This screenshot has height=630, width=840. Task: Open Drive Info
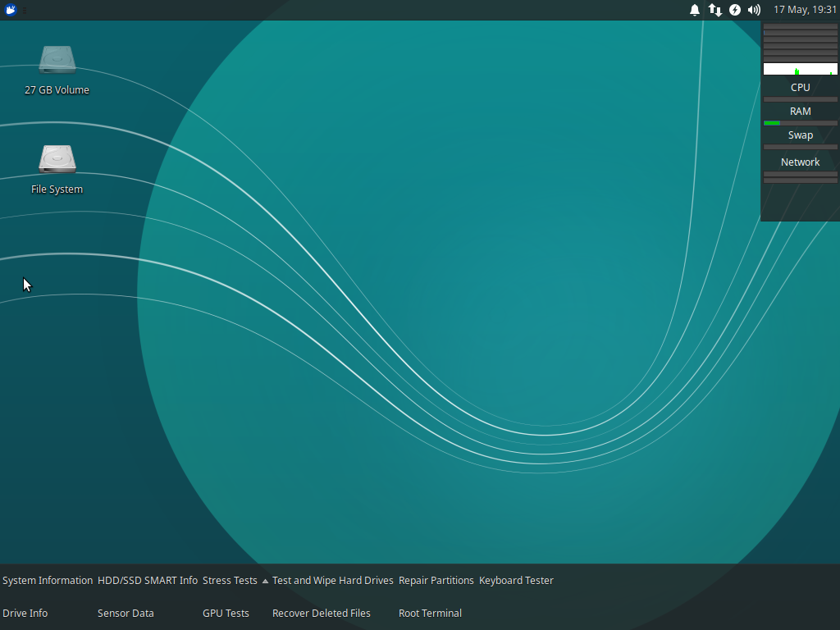coord(25,613)
